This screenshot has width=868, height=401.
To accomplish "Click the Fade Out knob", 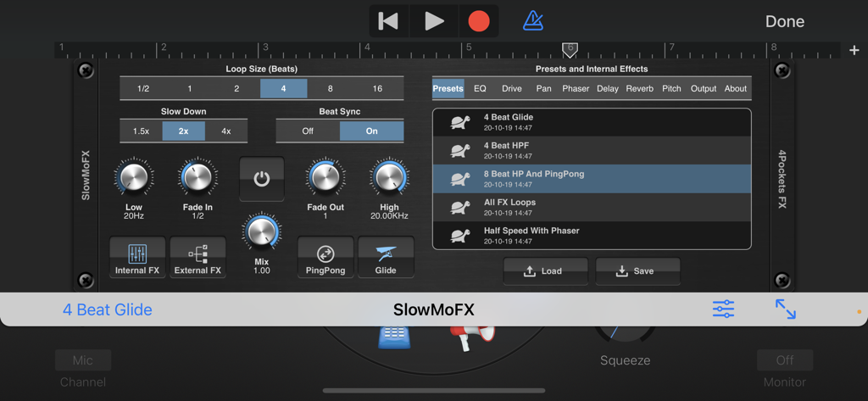I will [x=325, y=177].
